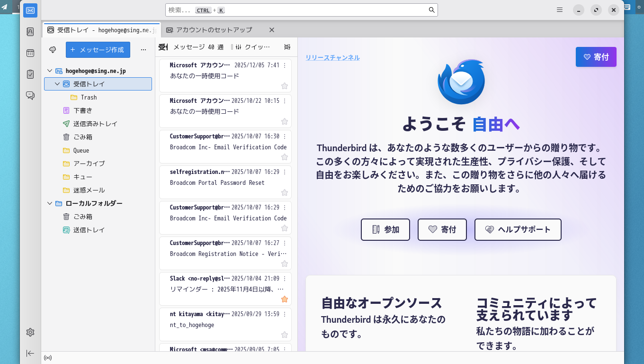Click the メッセージ作成 compose button
Viewport: 644px width, 364px height.
tap(98, 50)
